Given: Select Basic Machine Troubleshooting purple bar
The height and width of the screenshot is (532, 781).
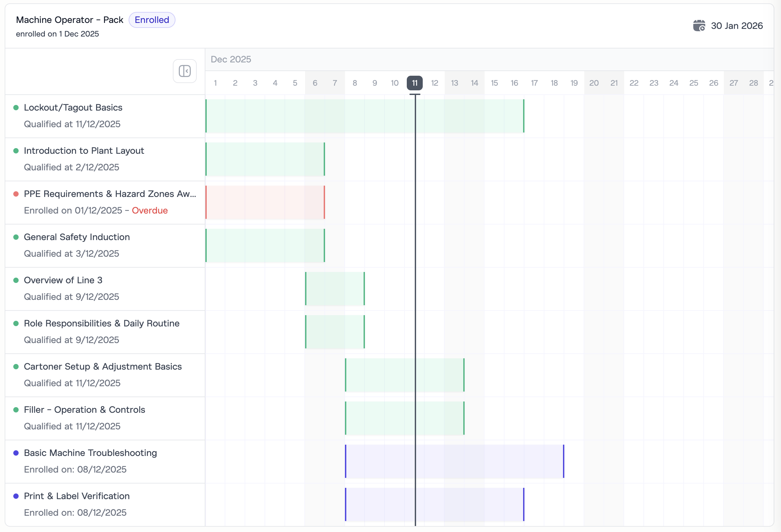Looking at the screenshot, I should pos(454,462).
